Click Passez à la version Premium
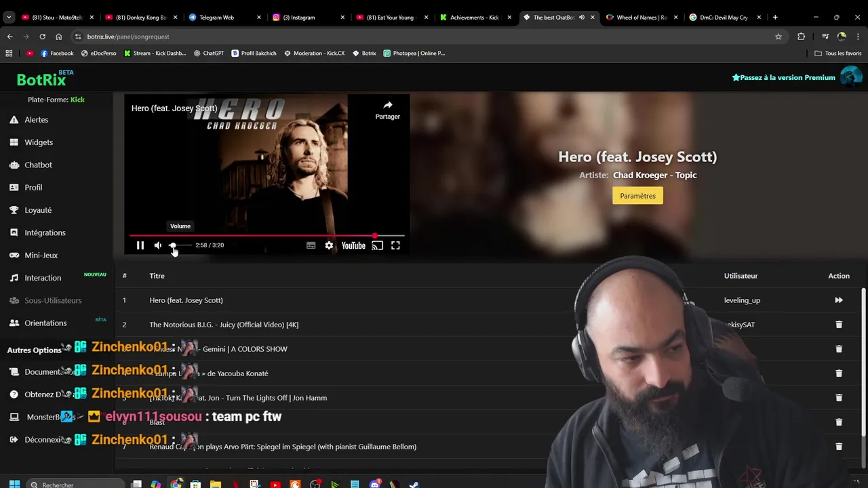 tap(783, 77)
